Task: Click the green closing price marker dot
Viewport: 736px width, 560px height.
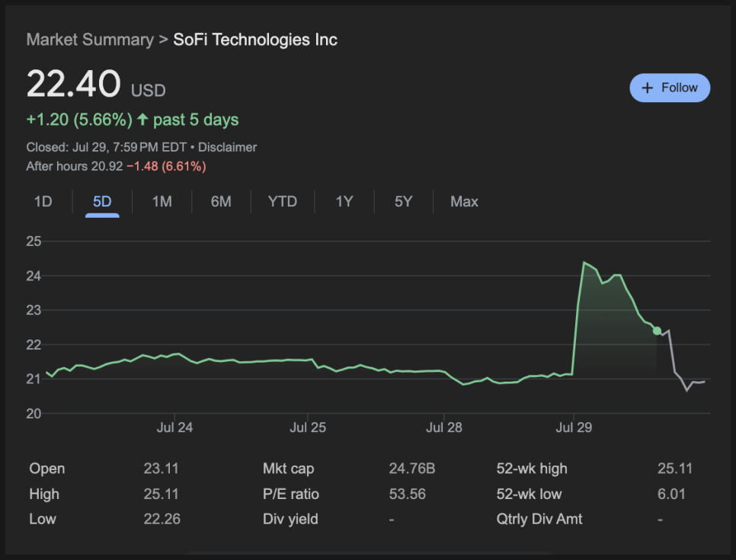Action: point(657,331)
